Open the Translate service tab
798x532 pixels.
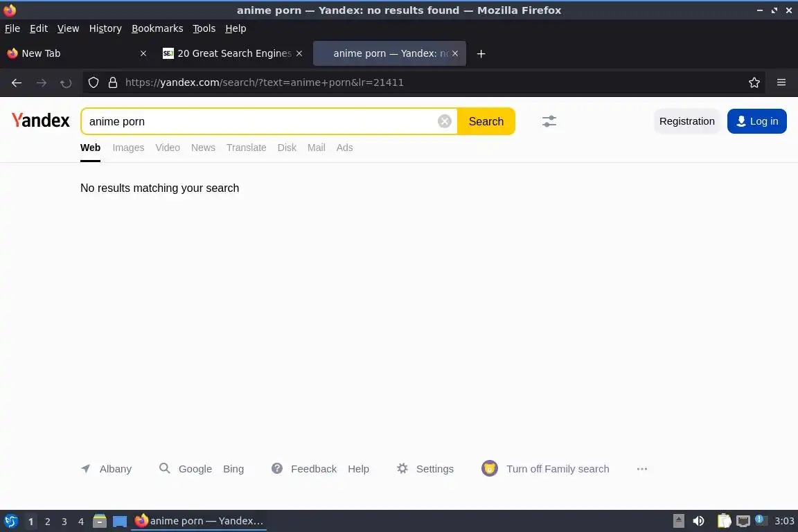pos(247,148)
